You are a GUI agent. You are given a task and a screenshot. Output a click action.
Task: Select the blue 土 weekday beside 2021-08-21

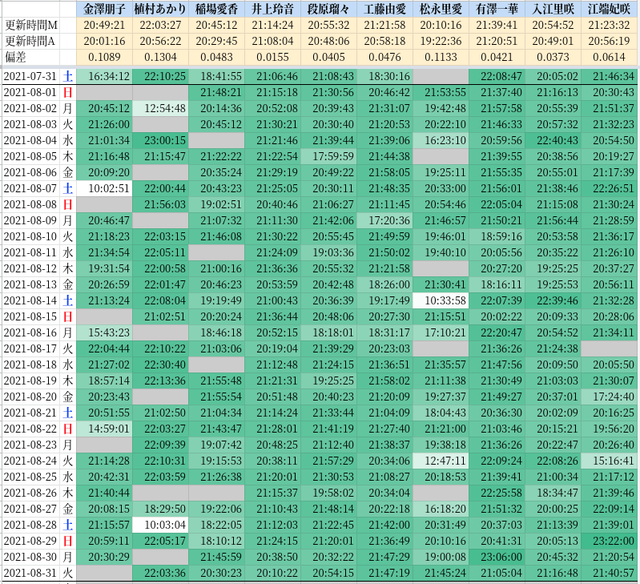coord(68,413)
